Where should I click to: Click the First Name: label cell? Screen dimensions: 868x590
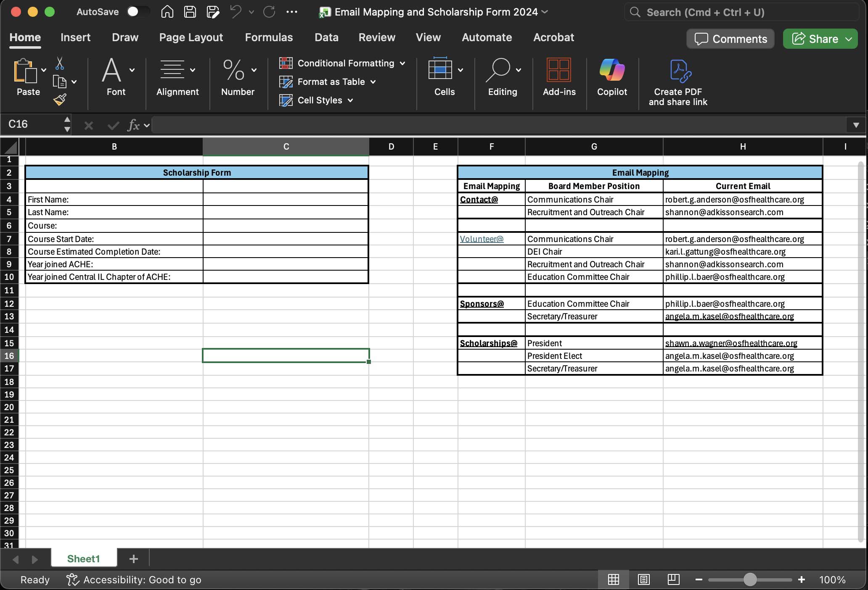tap(114, 200)
